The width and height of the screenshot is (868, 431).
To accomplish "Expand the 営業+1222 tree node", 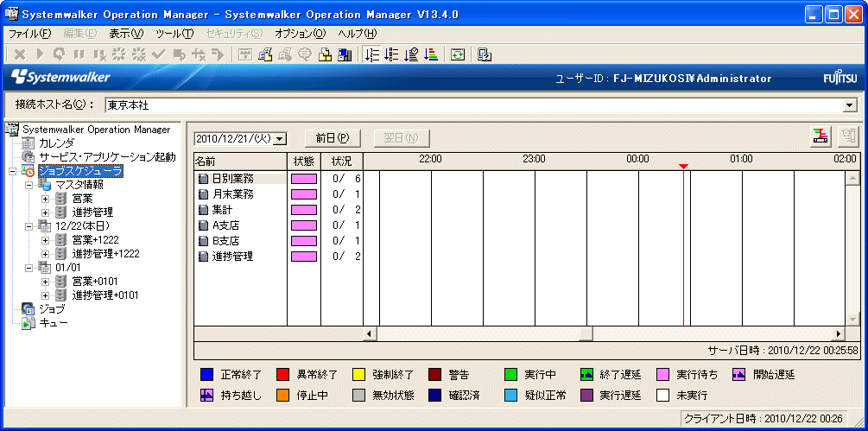I will pos(46,240).
